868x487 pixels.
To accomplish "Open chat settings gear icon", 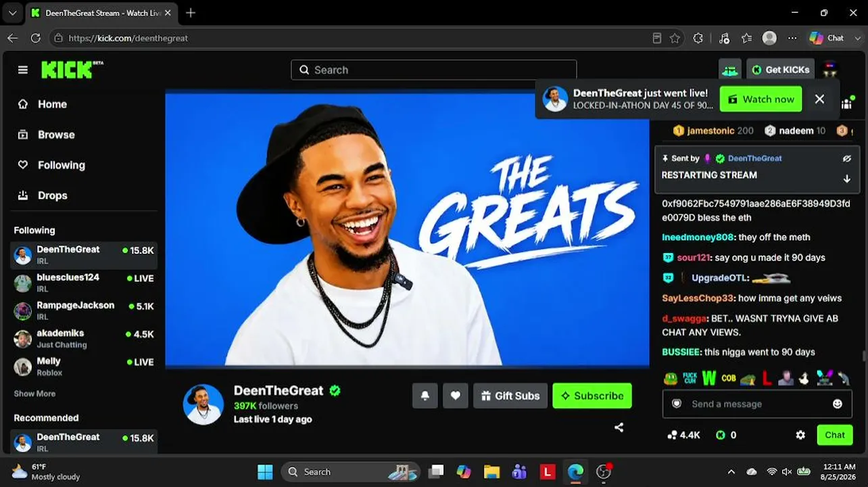I will 800,435.
